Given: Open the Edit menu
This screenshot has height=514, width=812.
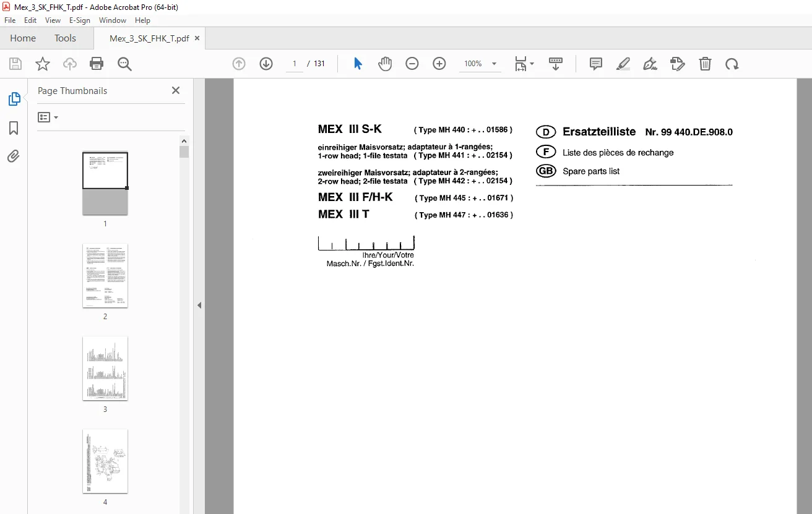Looking at the screenshot, I should 30,20.
